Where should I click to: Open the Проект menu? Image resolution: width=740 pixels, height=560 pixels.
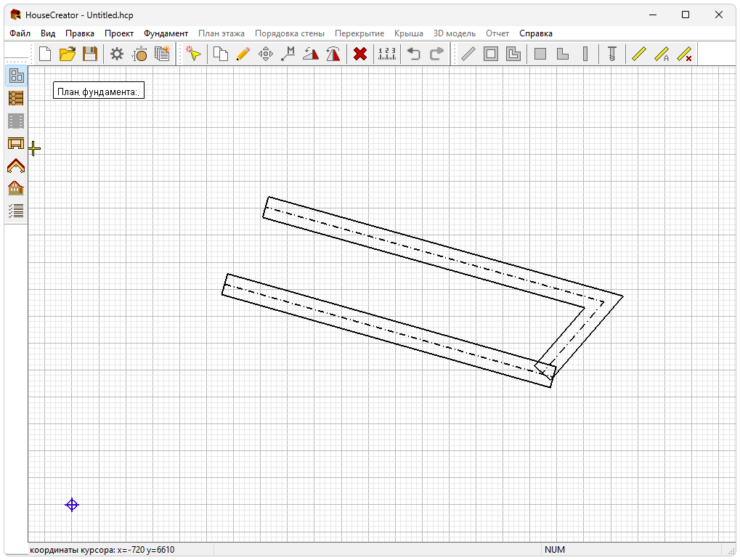coord(119,33)
